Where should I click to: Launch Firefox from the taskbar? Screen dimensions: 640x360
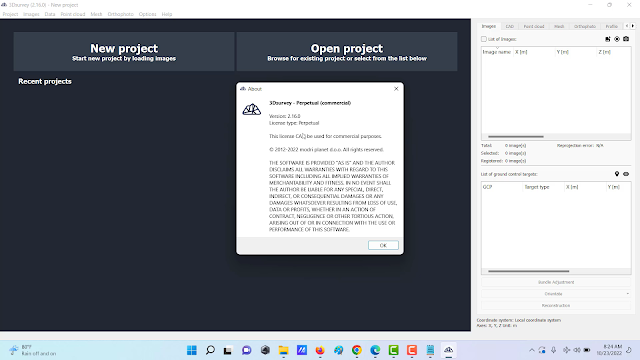click(320, 350)
